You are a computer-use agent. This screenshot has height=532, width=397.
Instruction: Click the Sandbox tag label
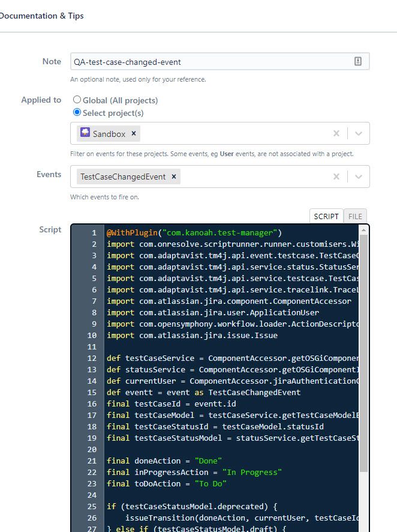[x=109, y=134]
